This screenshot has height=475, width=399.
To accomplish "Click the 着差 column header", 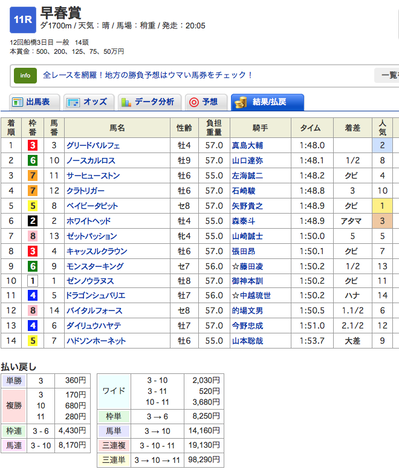I will pyautogui.click(x=353, y=128).
